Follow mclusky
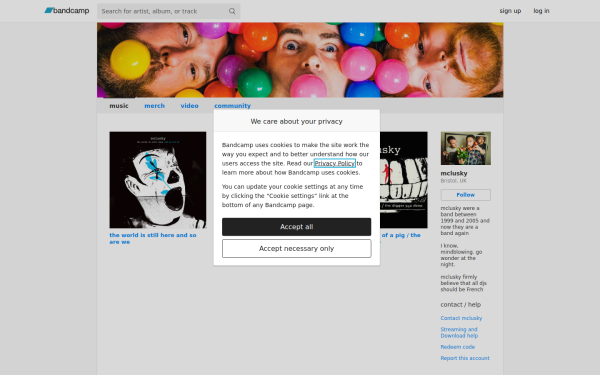 pos(466,195)
